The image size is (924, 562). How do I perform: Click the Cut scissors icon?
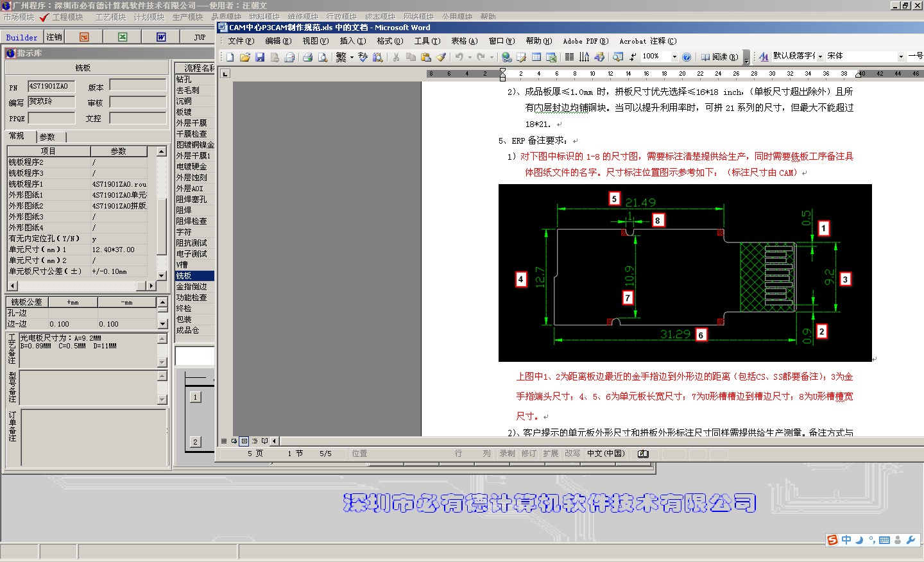(x=396, y=57)
